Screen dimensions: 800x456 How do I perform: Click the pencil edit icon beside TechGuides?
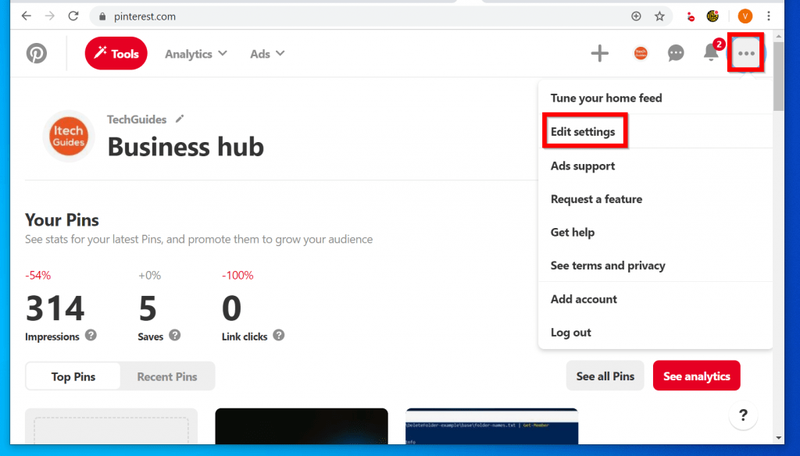coord(179,119)
